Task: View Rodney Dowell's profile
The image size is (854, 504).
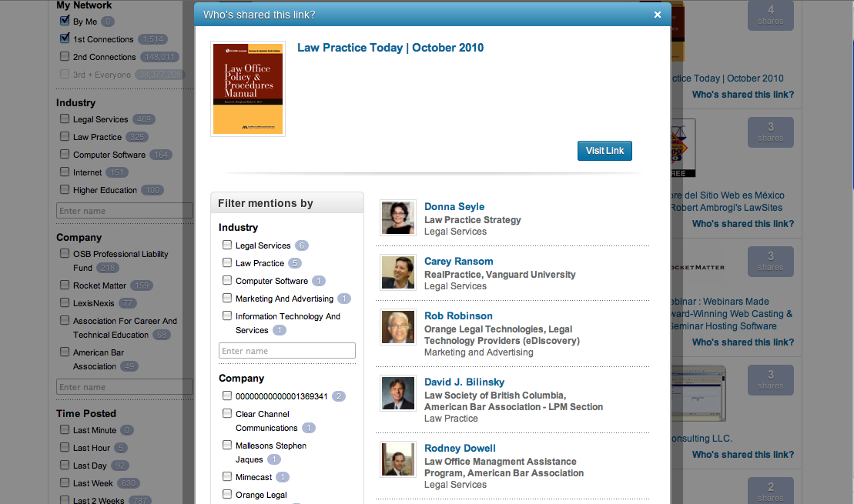Action: (460, 448)
